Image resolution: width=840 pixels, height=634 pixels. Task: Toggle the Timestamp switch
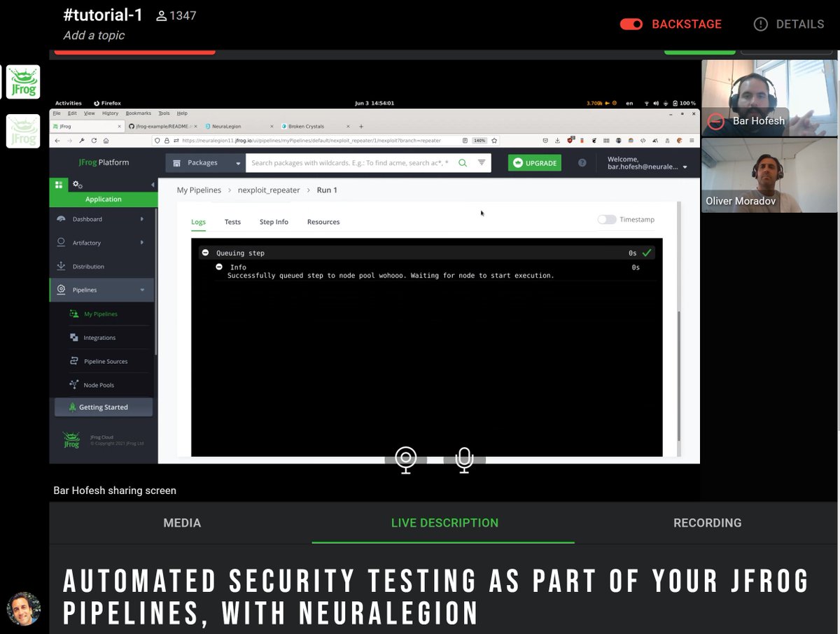[606, 220]
